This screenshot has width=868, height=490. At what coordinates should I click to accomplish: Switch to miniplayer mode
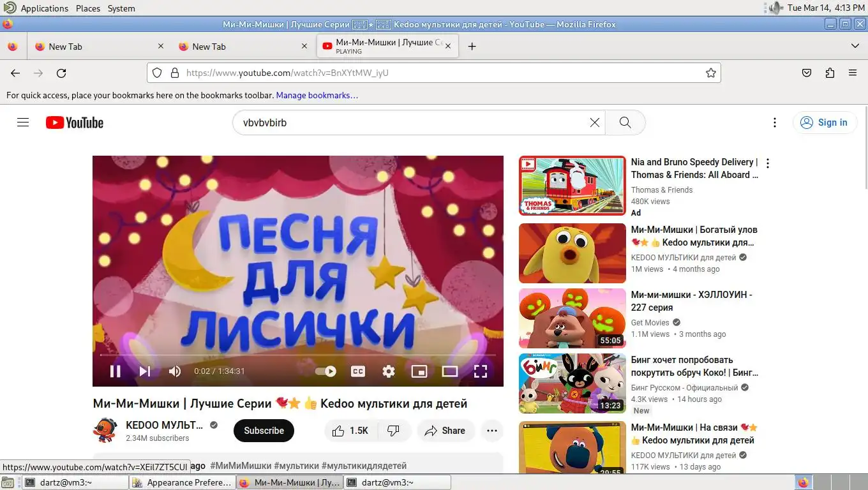tap(419, 371)
